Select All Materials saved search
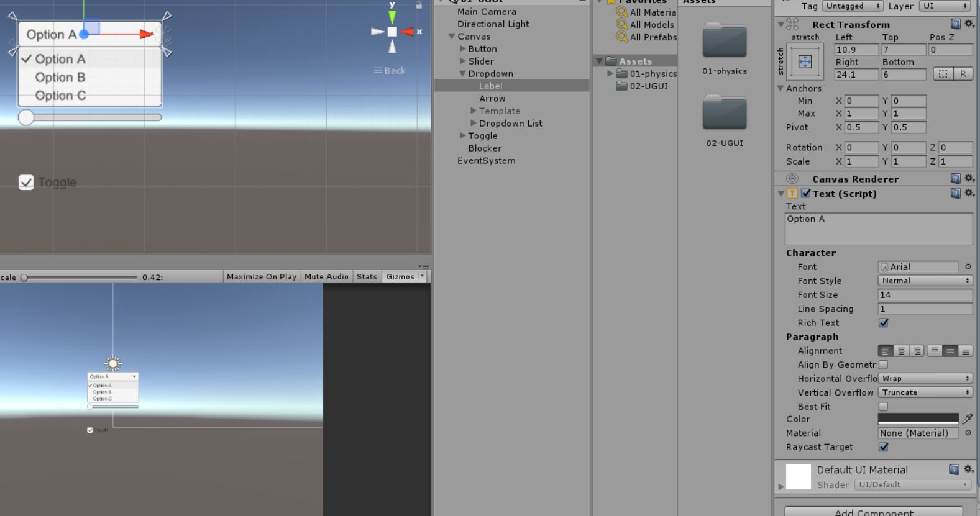Screen dimensions: 980x516 pyautogui.click(x=646, y=12)
